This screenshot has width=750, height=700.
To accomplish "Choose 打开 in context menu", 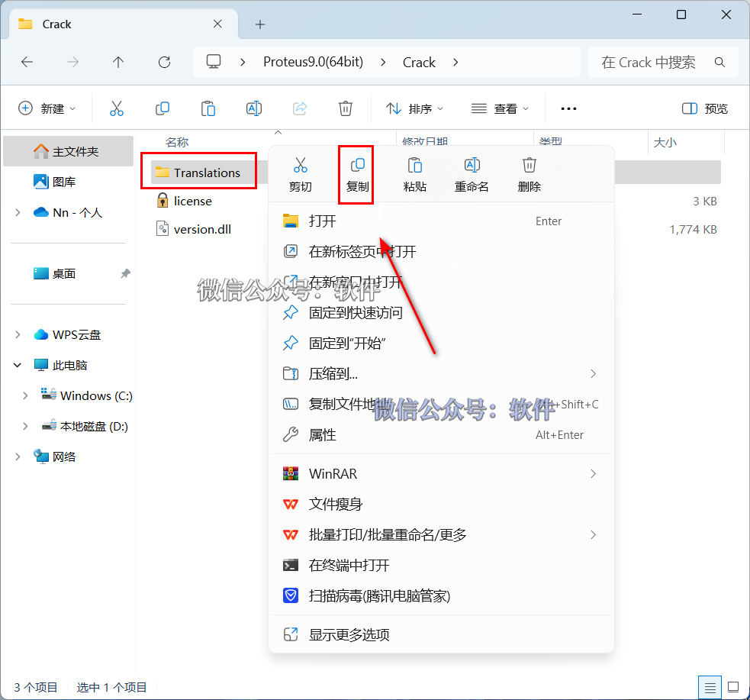I will point(440,221).
